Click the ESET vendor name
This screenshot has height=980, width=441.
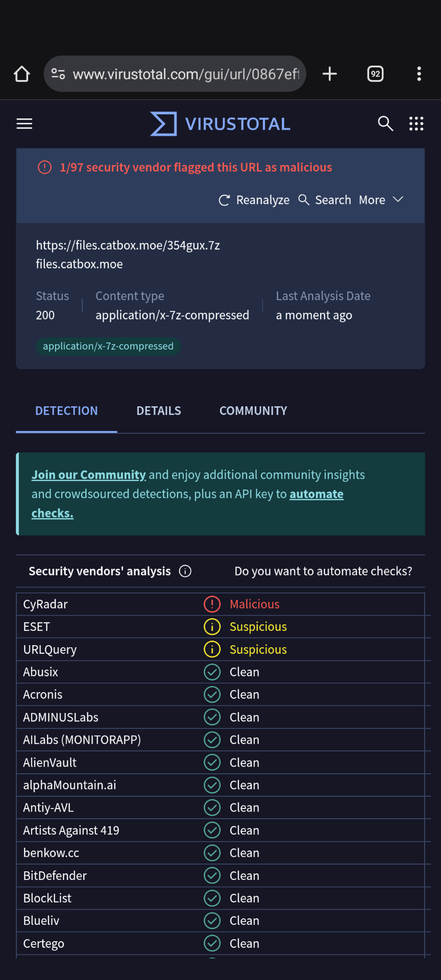(x=37, y=627)
